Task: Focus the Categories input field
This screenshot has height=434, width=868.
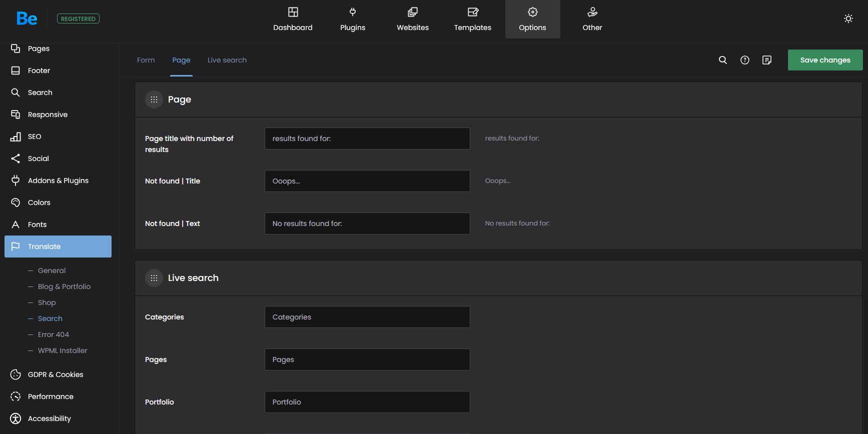Action: coord(367,317)
